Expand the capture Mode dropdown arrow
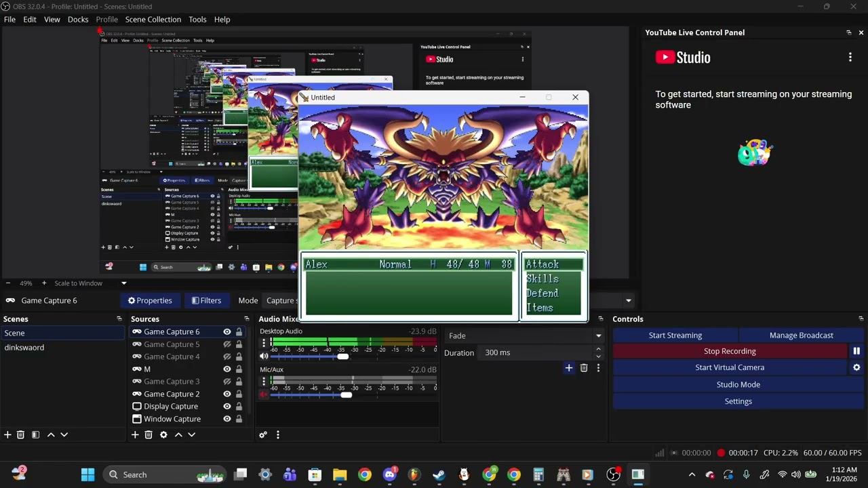868x488 pixels. point(629,300)
